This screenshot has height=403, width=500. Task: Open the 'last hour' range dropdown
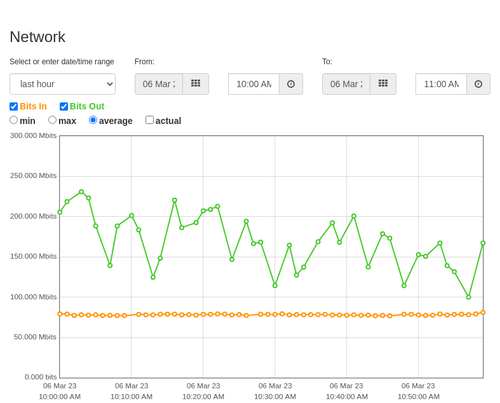point(63,84)
